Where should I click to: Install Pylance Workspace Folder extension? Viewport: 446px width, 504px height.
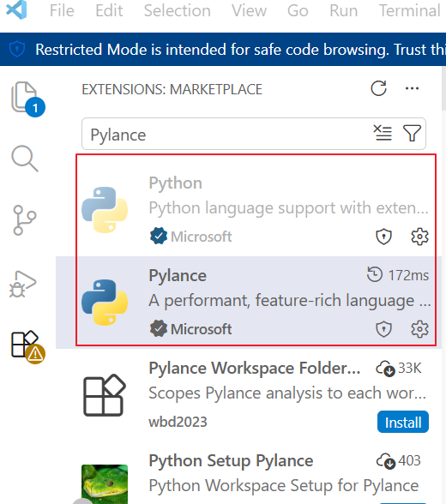click(403, 422)
